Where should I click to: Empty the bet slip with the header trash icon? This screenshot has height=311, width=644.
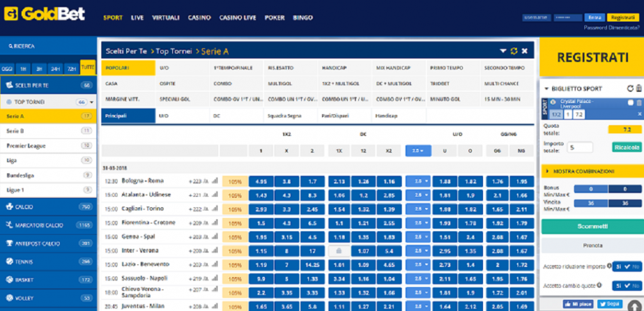638,88
